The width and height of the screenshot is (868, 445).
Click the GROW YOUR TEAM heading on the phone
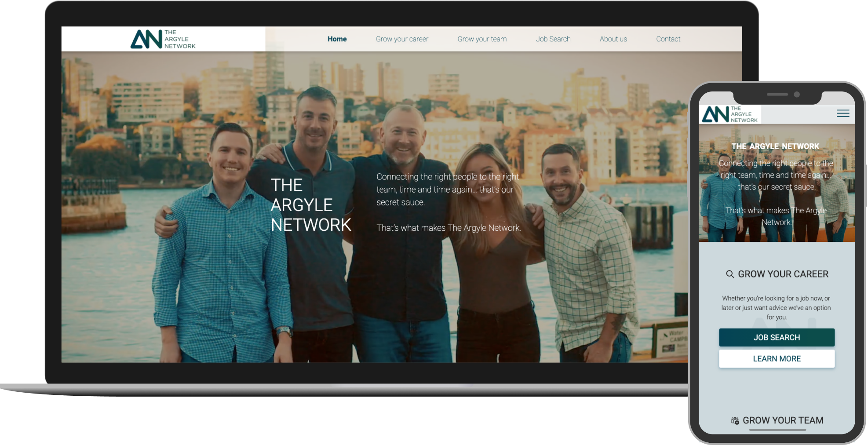[x=783, y=420]
